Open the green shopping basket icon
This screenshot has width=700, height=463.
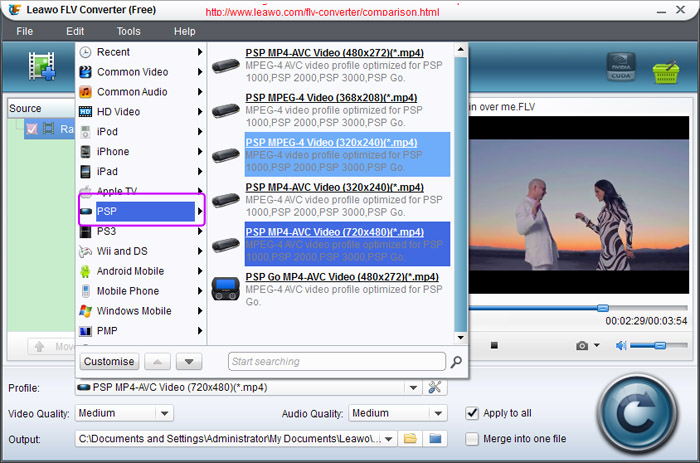(x=666, y=72)
